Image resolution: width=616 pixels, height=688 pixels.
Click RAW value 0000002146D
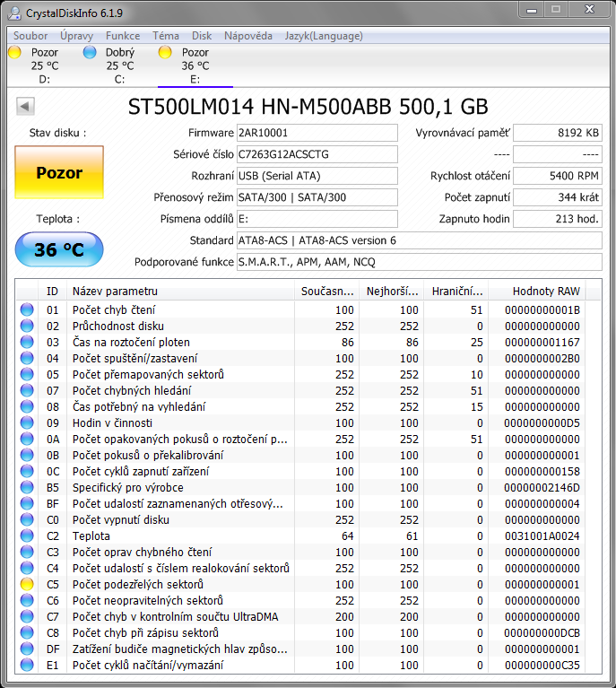click(x=542, y=487)
